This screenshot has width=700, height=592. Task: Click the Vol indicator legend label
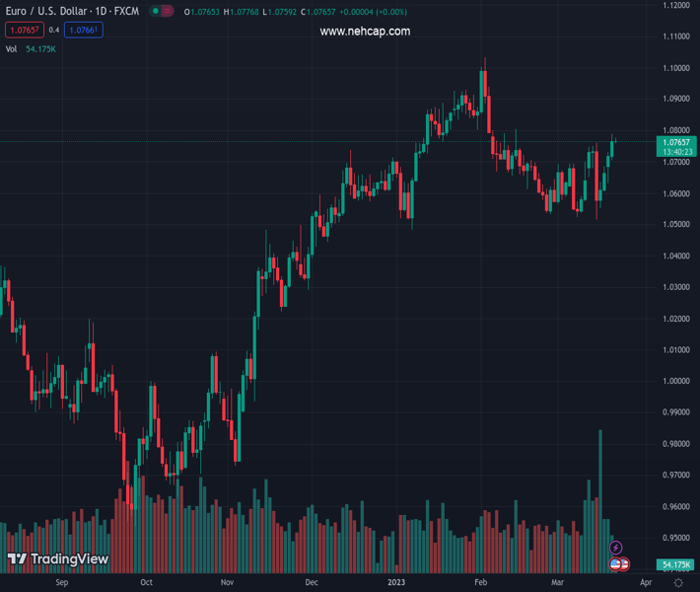coord(11,49)
